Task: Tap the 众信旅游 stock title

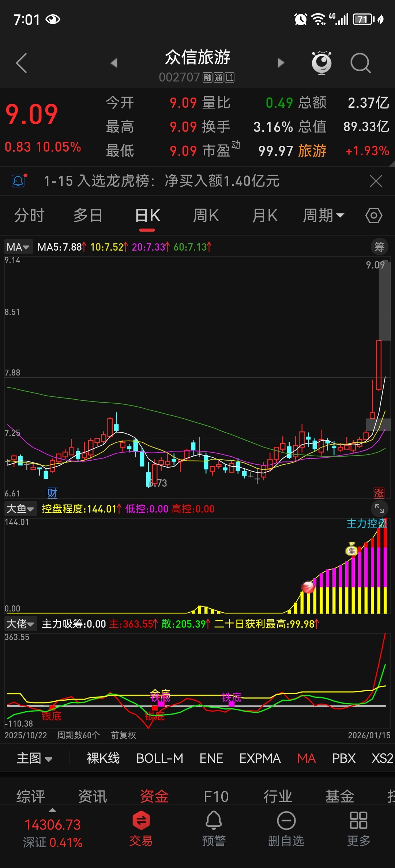Action: point(197,57)
